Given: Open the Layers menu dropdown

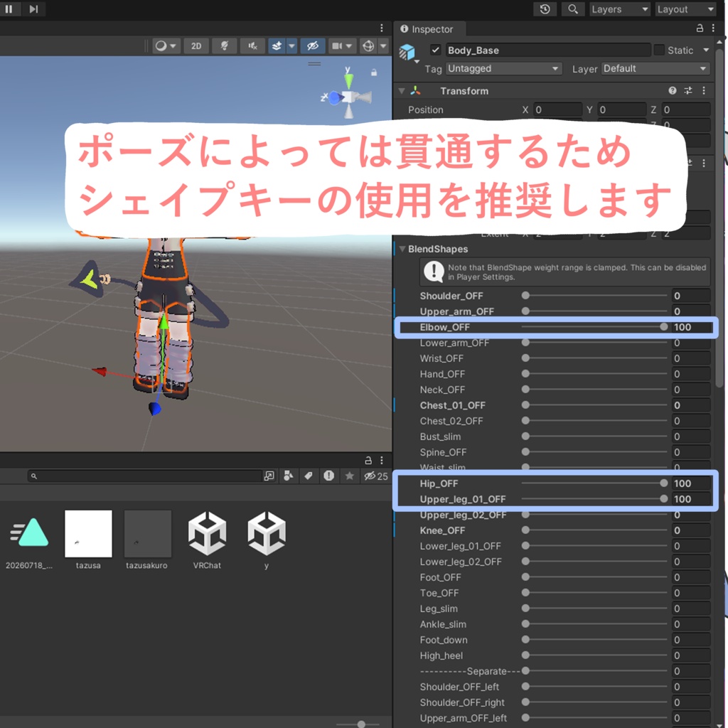Looking at the screenshot, I should pyautogui.click(x=619, y=9).
